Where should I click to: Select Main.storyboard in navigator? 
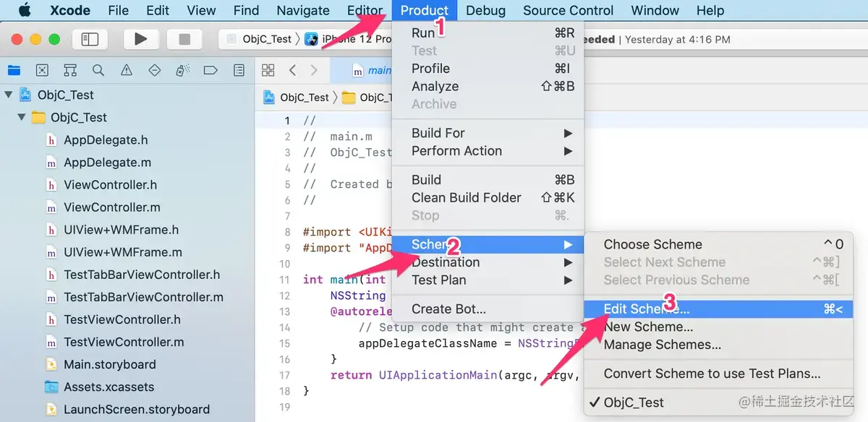pyautogui.click(x=110, y=364)
